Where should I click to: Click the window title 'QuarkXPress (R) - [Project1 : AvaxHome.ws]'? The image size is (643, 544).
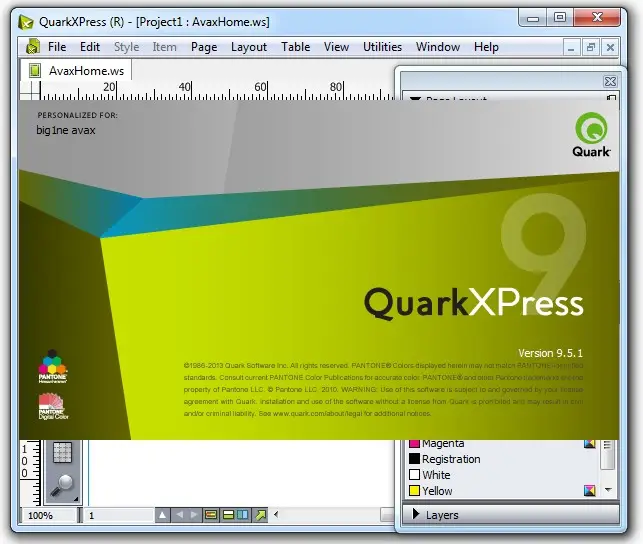(154, 22)
